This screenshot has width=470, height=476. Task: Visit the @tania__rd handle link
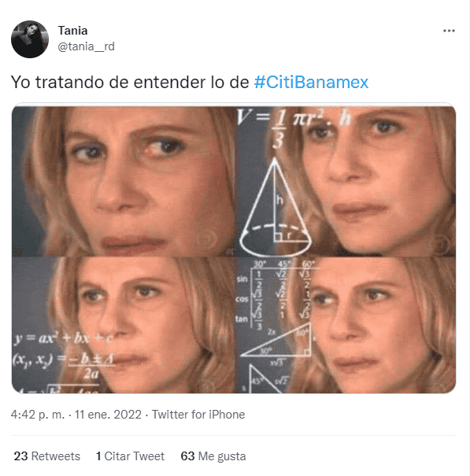point(86,46)
